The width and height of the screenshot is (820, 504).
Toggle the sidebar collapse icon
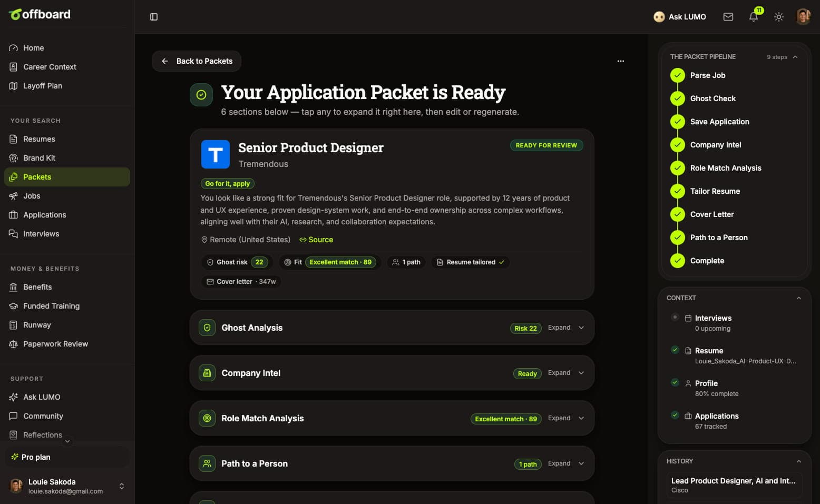pos(154,17)
